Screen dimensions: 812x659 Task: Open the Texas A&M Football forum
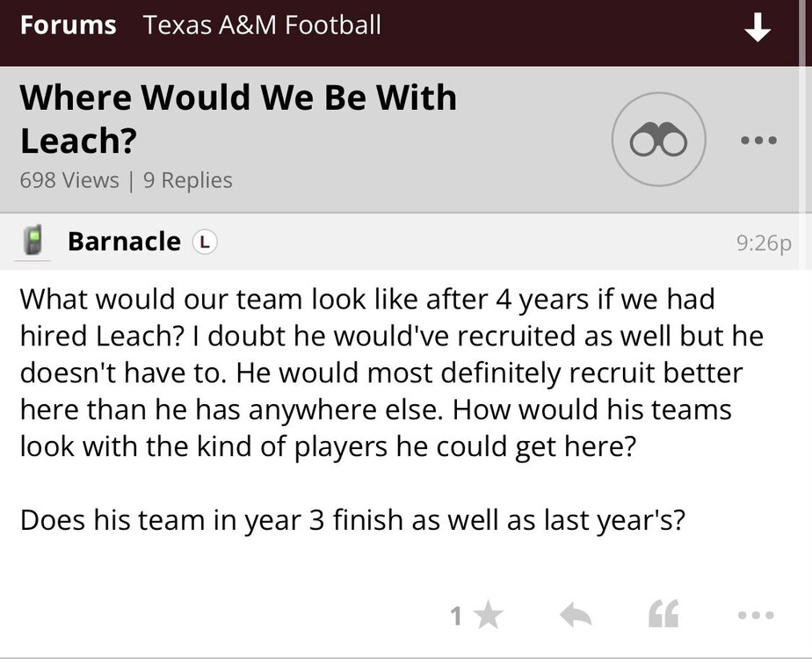(262, 25)
